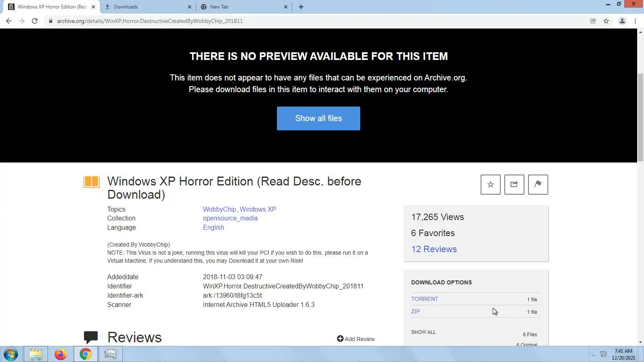The image size is (644, 362).
Task: Click the (Created By WobbyChip) description line
Action: tap(138, 245)
